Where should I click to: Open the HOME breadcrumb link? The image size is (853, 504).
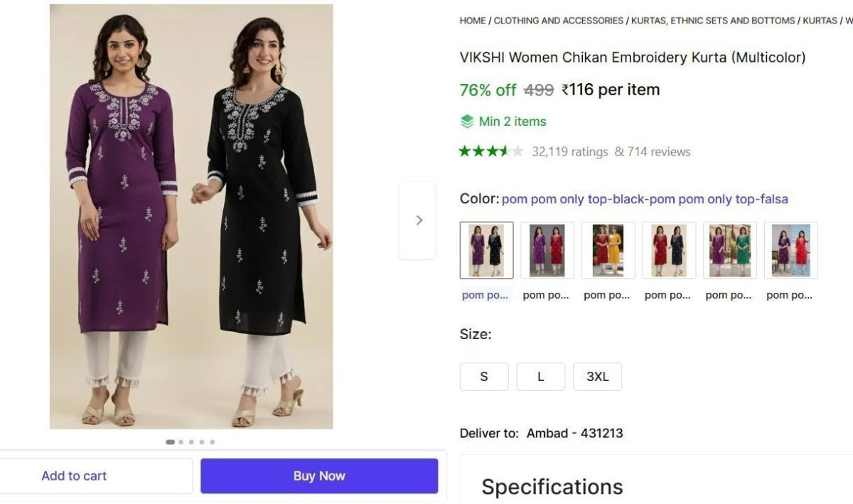pos(472,21)
